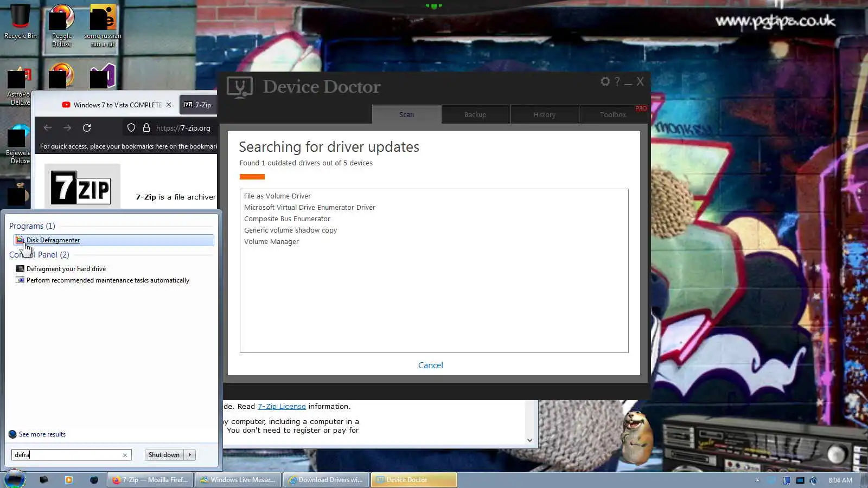This screenshot has width=868, height=488.
Task: Click the Show desktop strip beside the clock
Action: [x=864, y=480]
